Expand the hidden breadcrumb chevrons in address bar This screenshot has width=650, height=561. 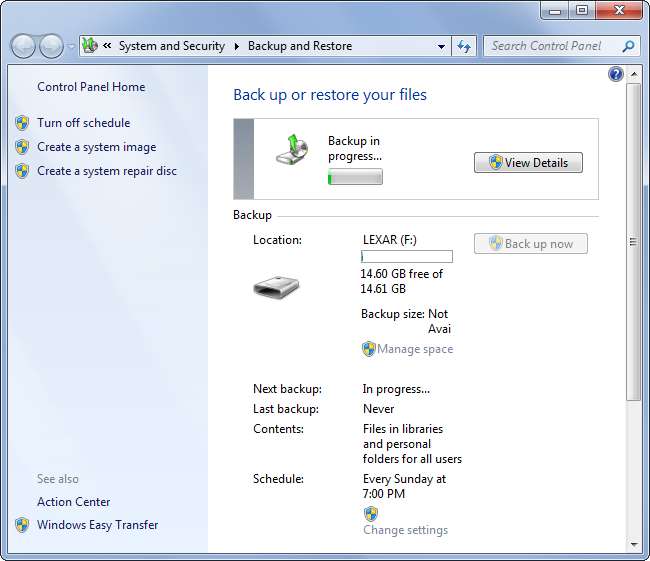tap(107, 46)
